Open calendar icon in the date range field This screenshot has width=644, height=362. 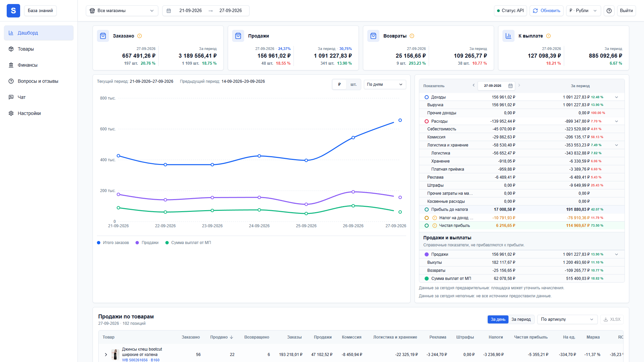point(169,11)
